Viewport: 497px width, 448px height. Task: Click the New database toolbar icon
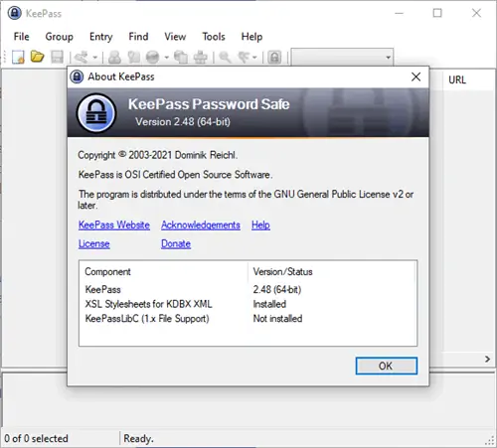coord(18,57)
